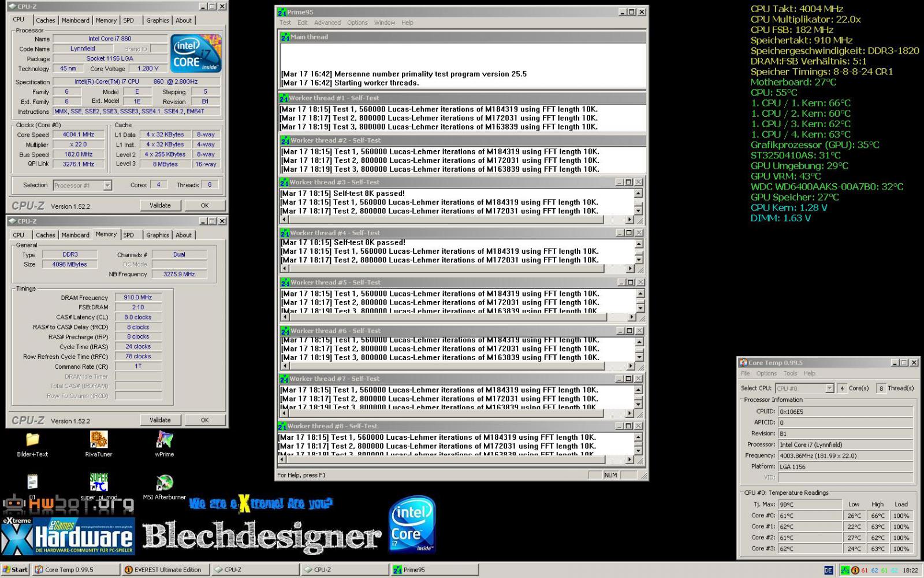This screenshot has height=578, width=924.
Task: Open Prime95 Test menu
Action: [x=285, y=23]
